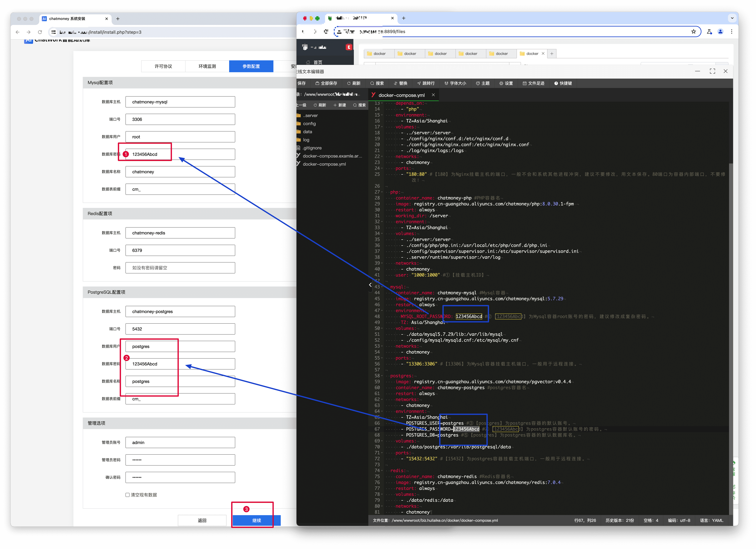Image resolution: width=756 pixels, height=549 pixels.
Task: Click the forward arrow in the installer browser
Action: 29,32
